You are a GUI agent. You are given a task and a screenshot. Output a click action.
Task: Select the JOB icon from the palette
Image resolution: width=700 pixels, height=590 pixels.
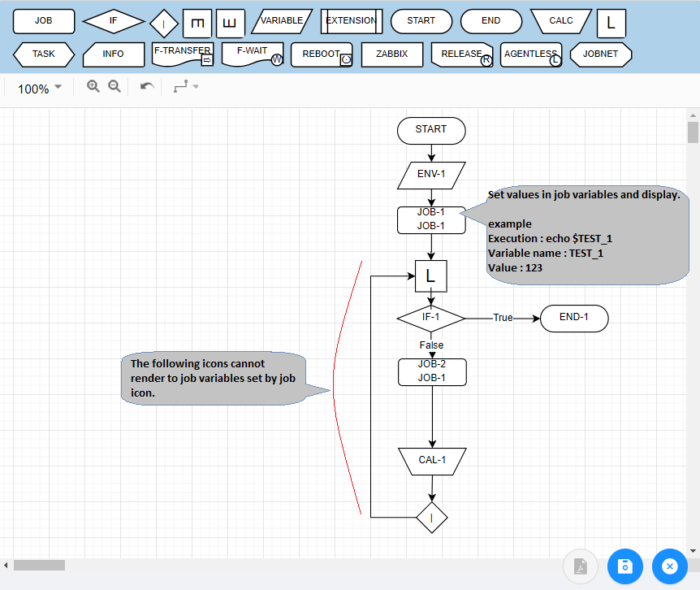coord(44,21)
